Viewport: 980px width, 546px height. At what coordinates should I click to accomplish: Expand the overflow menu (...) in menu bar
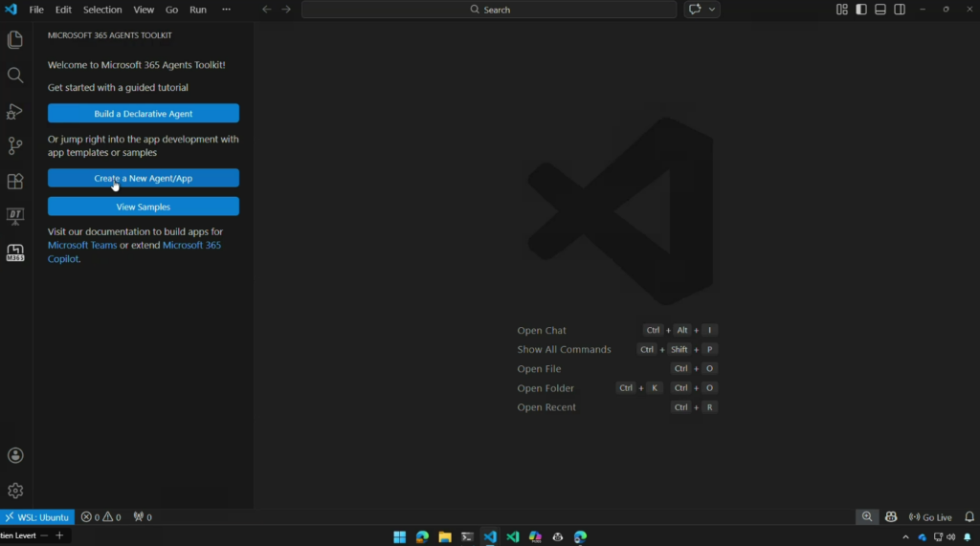[x=226, y=10]
